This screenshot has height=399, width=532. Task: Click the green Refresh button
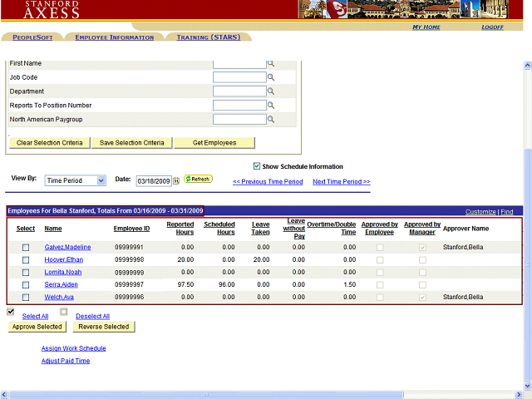pyautogui.click(x=198, y=180)
